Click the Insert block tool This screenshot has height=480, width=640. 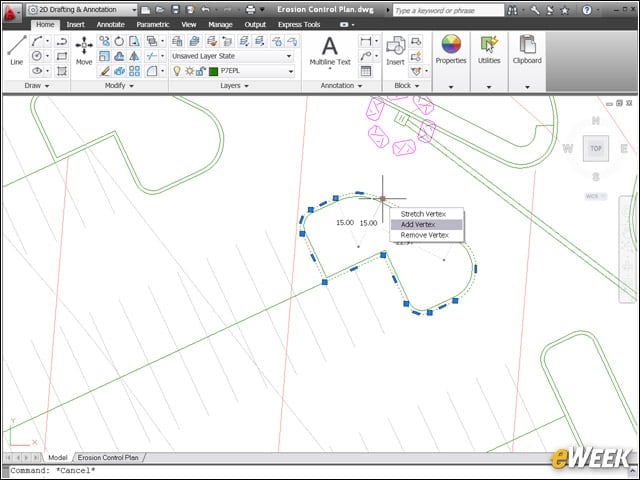click(395, 51)
